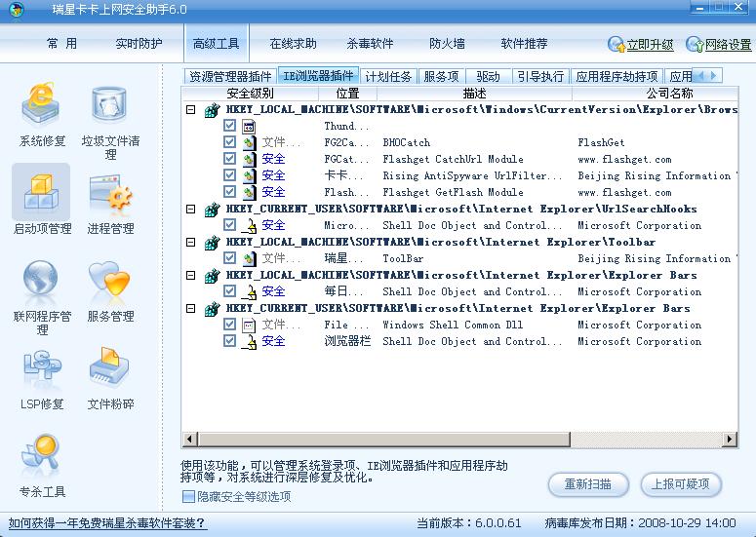The width and height of the screenshot is (756, 537).
Task: Click the Thund... entry file icon
Action: point(249,127)
